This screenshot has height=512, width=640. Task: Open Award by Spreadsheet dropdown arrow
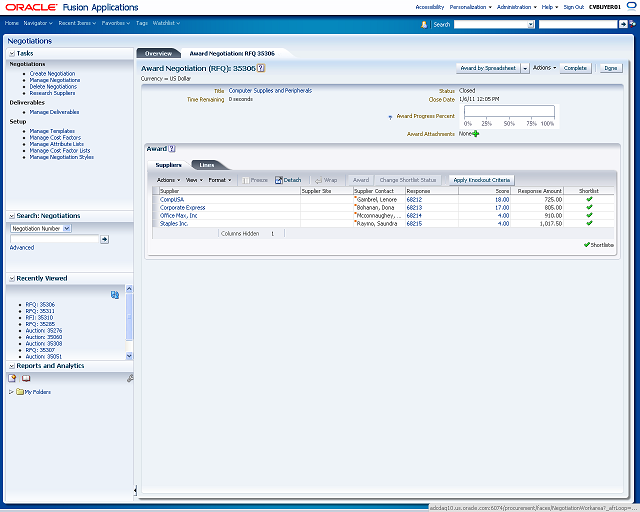525,68
